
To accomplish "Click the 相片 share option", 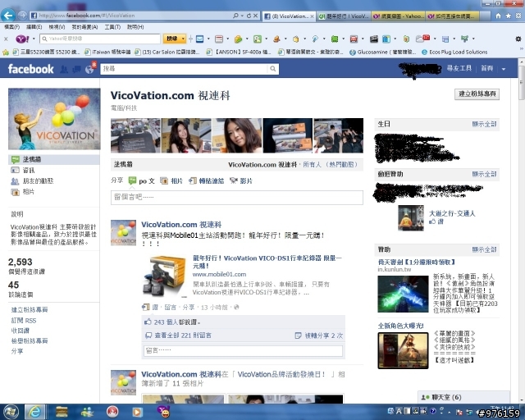I will [x=171, y=180].
